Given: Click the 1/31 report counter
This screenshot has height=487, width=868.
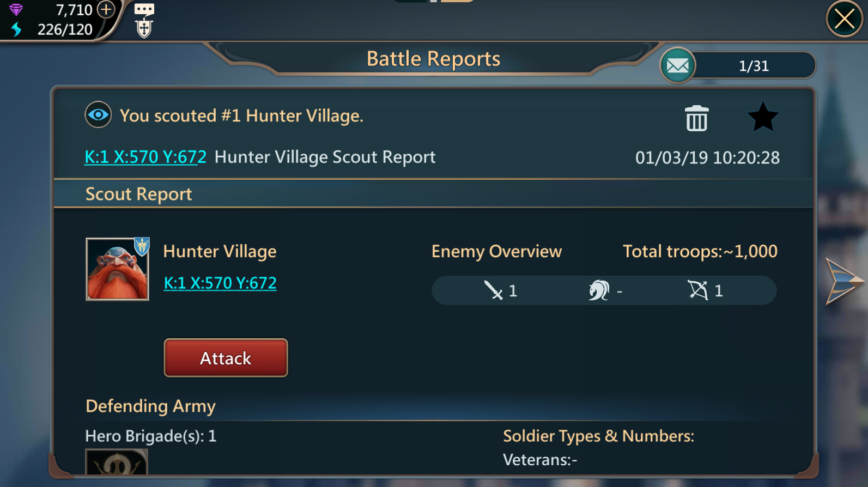Looking at the screenshot, I should 754,66.
